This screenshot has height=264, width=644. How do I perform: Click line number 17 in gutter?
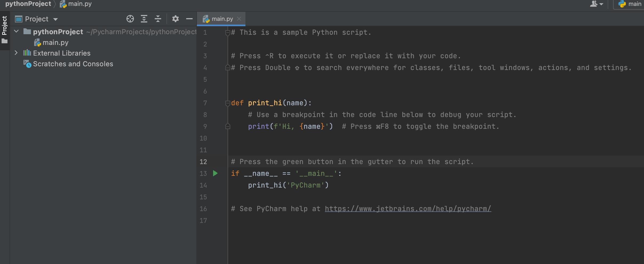click(x=203, y=220)
